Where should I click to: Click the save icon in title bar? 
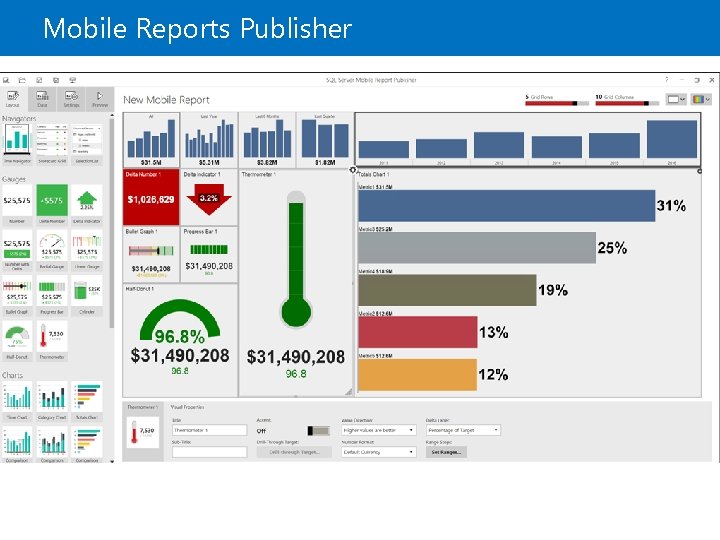[x=39, y=80]
